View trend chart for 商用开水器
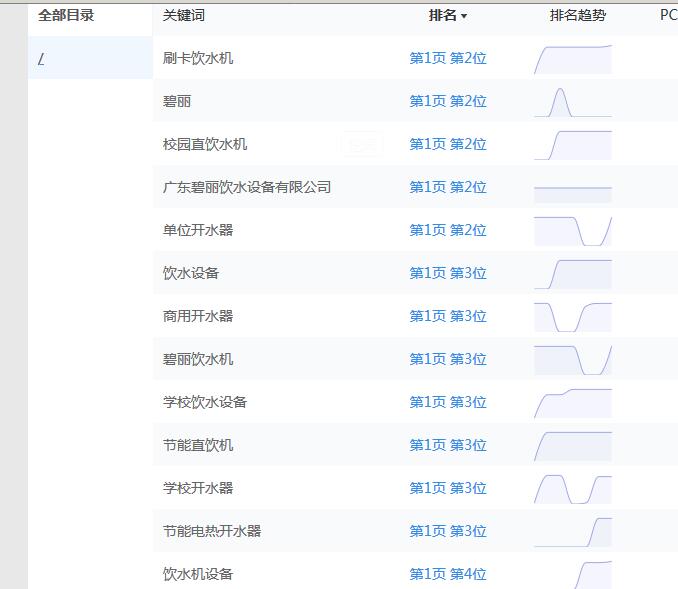The width and height of the screenshot is (678, 589). 573,317
